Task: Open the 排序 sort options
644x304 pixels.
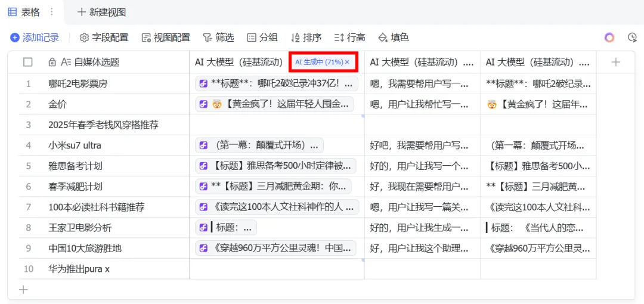Action: point(306,38)
